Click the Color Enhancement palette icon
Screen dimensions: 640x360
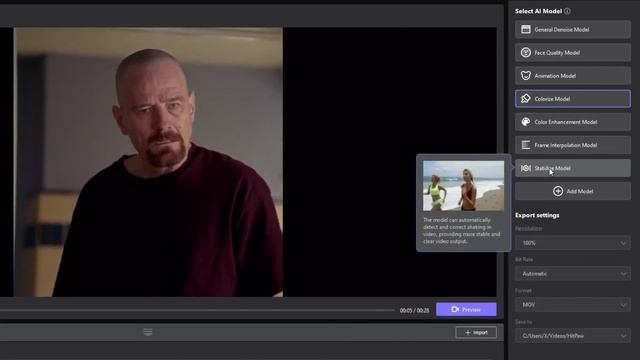(526, 122)
